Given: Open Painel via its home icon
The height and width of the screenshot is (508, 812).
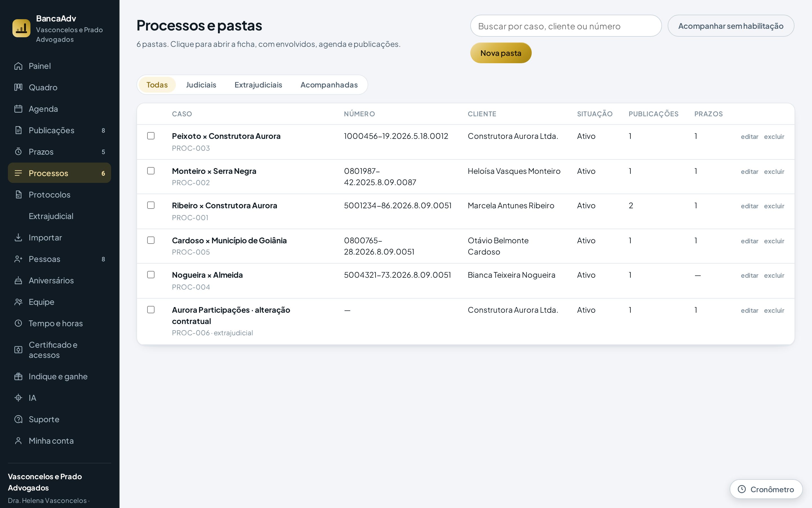Looking at the screenshot, I should (18, 66).
